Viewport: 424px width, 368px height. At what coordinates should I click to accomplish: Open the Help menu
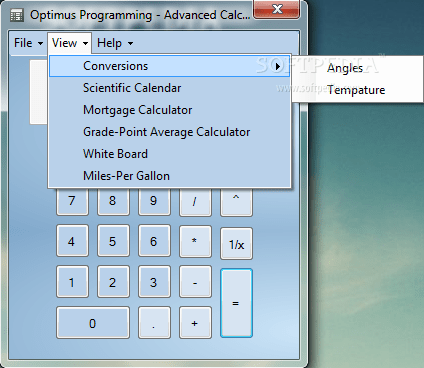point(115,43)
